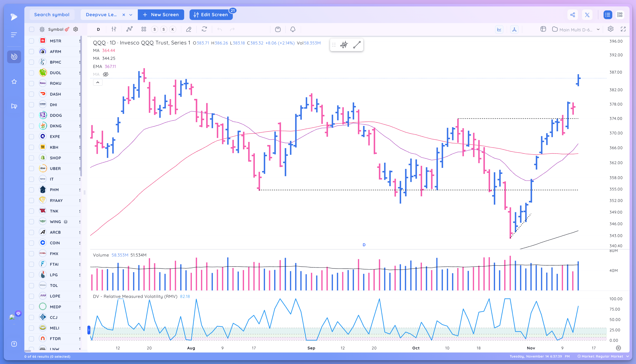
Task: Click the rocket icon beside Symbol header
Action: coord(67,29)
